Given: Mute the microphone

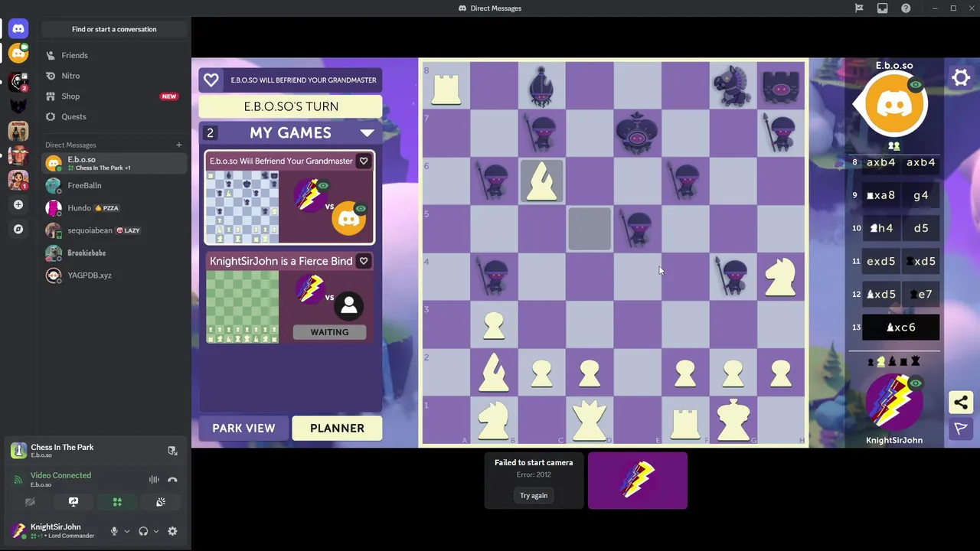Looking at the screenshot, I should click(x=114, y=531).
